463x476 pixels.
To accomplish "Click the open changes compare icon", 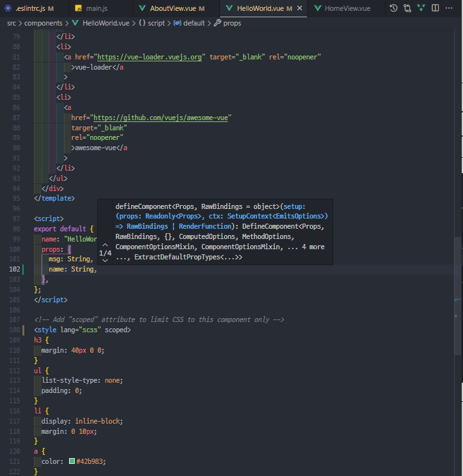I will point(407,8).
